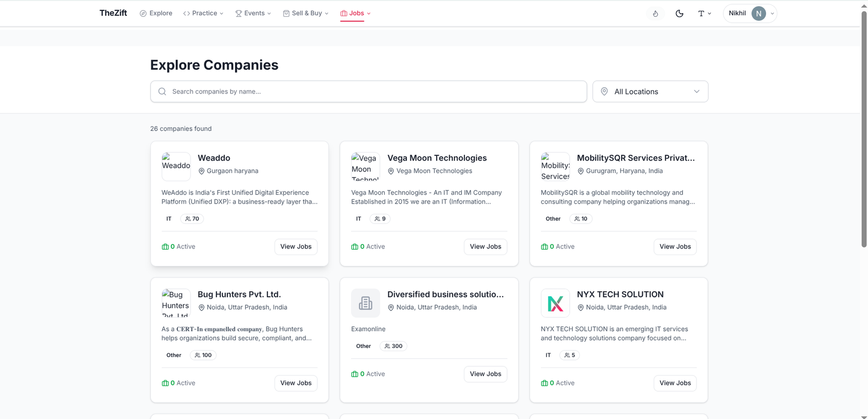View Jobs for Bug Hunters Pvt. Ltd.
Screen dimensions: 868x419
pyautogui.click(x=296, y=383)
